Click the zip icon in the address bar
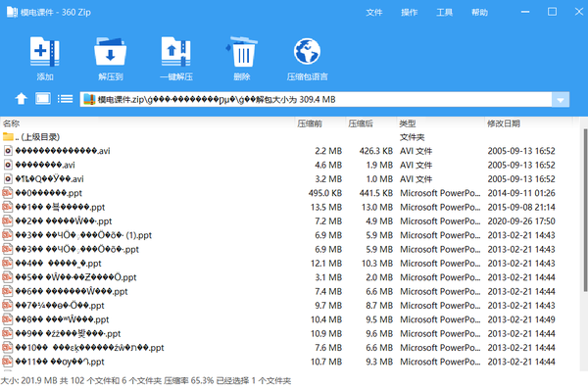This screenshot has width=588, height=390. pos(89,99)
